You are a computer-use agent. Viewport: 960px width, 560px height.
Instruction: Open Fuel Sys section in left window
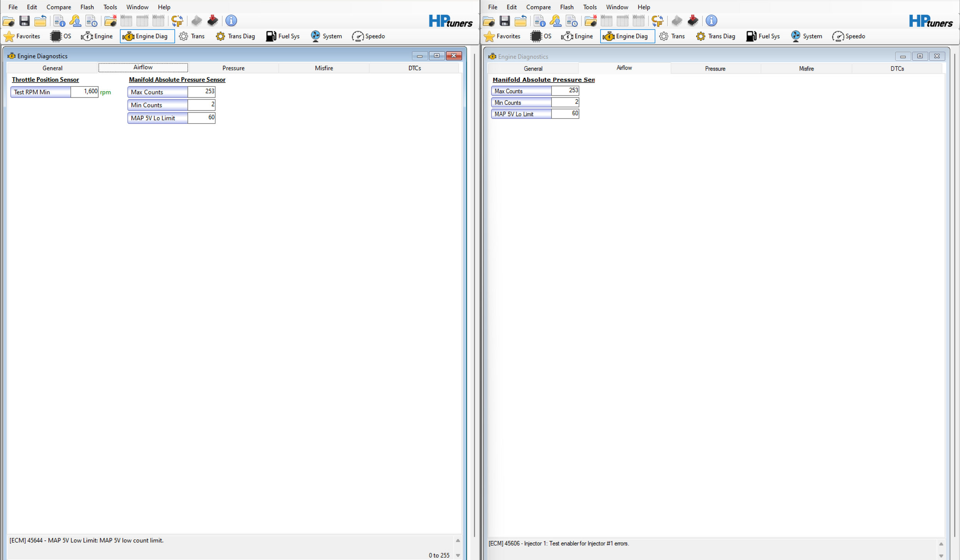tap(283, 36)
